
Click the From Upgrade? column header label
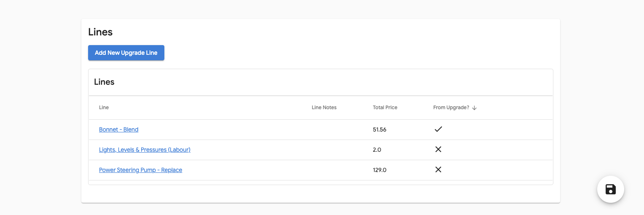click(x=451, y=107)
